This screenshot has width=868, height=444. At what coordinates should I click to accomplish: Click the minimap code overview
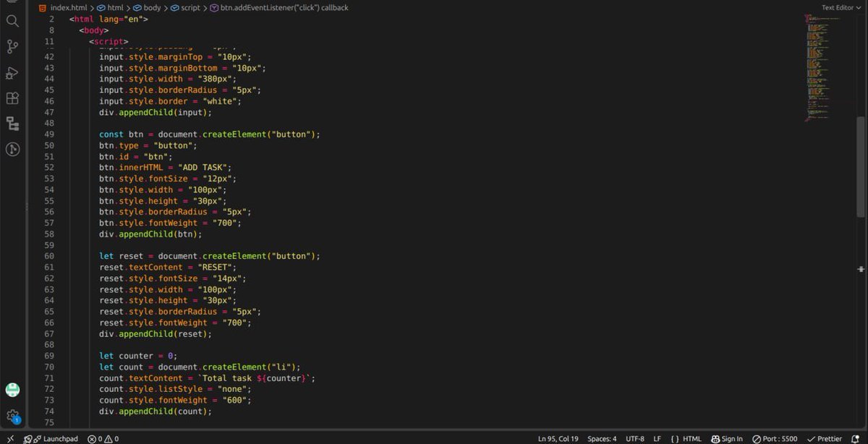pyautogui.click(x=825, y=69)
